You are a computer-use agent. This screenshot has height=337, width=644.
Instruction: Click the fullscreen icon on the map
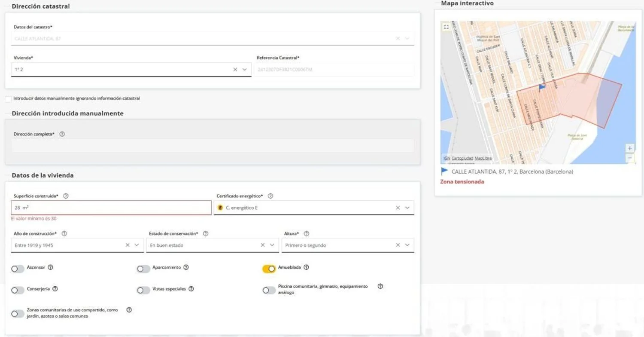tap(446, 27)
